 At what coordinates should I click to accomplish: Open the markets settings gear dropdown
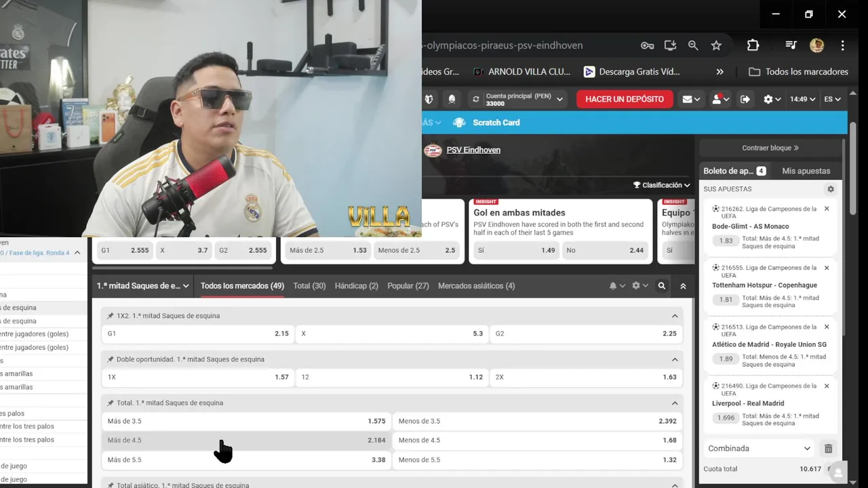(639, 286)
